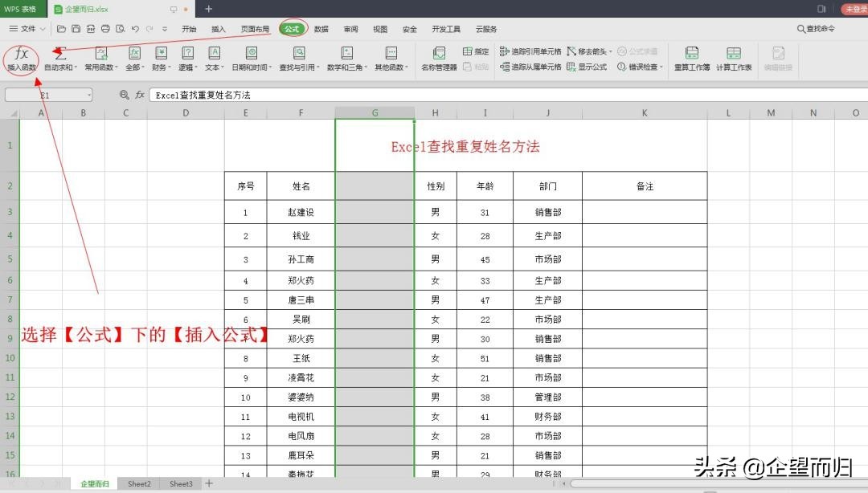Image resolution: width=868 pixels, height=493 pixels.
Task: Click the 日期和时间 functions icon
Action: 252,54
